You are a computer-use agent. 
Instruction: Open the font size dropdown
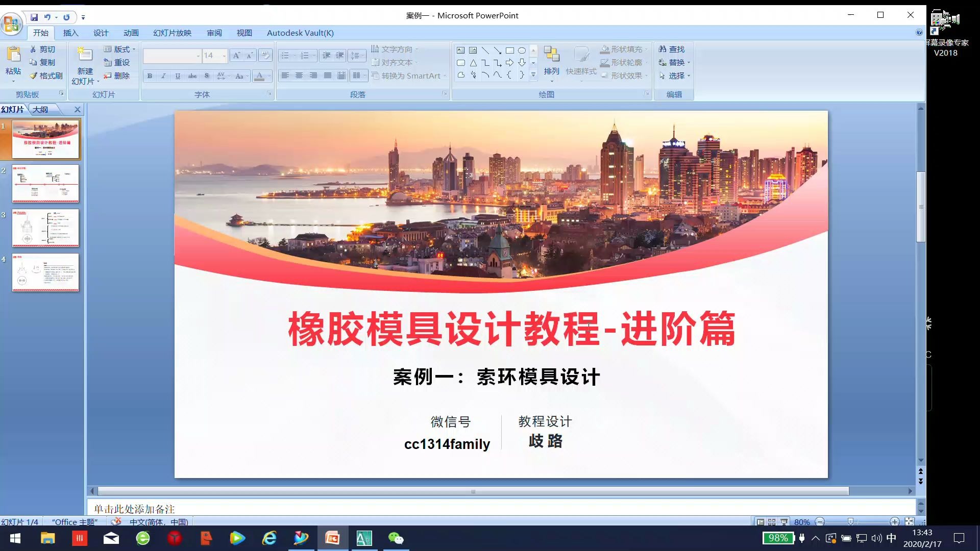224,56
